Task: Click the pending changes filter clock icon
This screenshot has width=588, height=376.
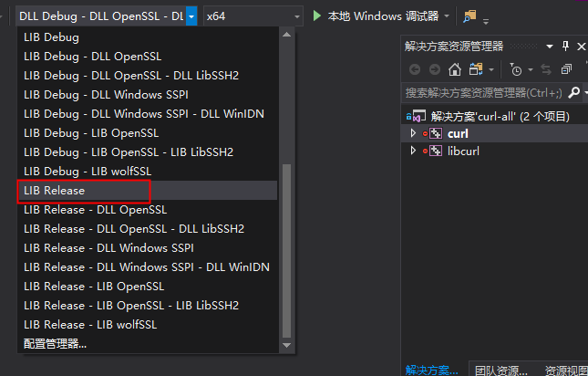Action: coord(516,69)
